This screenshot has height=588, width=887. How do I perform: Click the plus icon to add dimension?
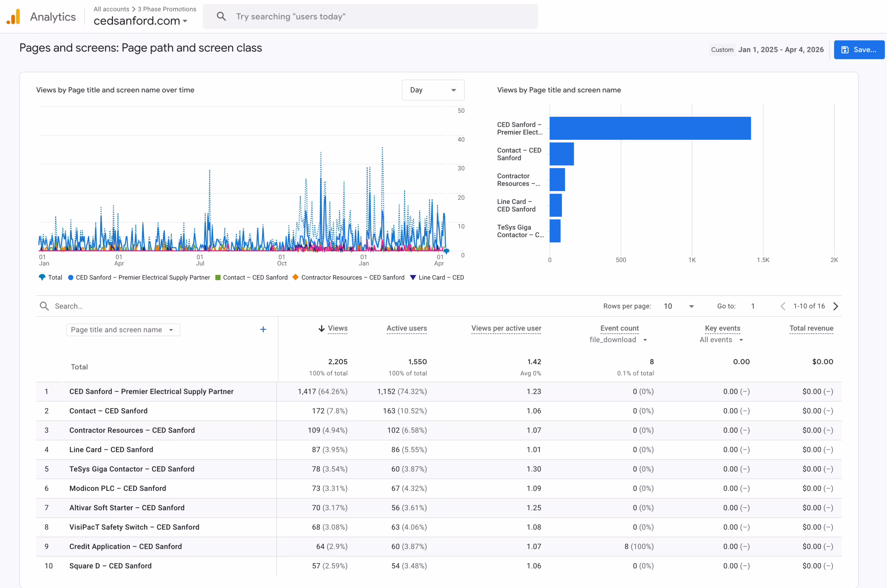pyautogui.click(x=263, y=329)
